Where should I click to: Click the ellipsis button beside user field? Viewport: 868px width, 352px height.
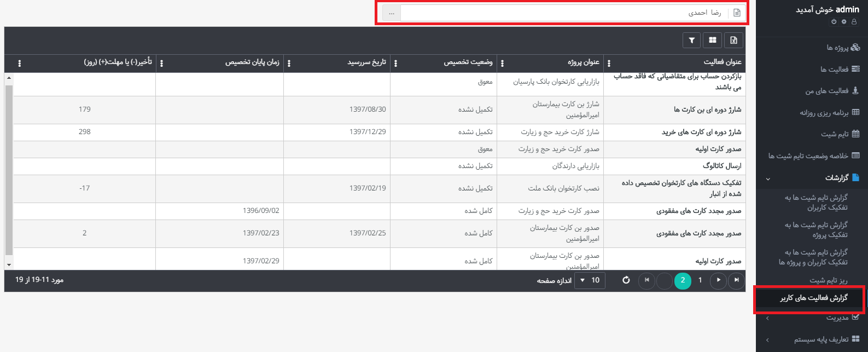391,13
